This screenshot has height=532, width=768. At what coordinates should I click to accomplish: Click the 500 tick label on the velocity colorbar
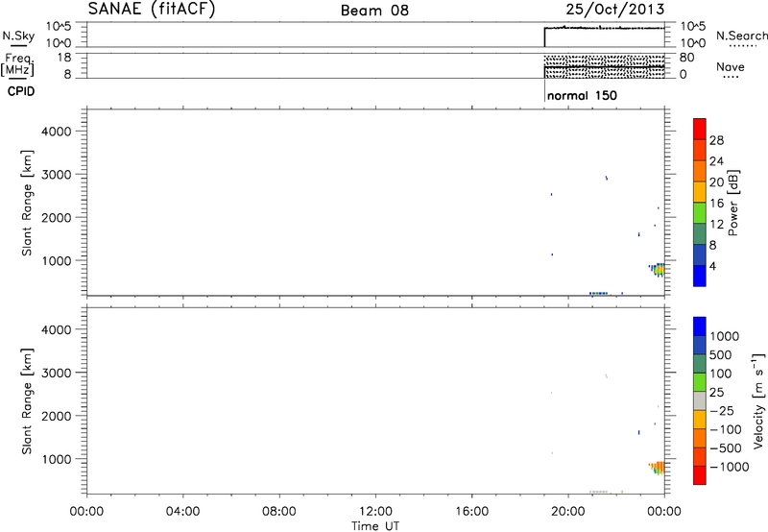[x=721, y=354]
